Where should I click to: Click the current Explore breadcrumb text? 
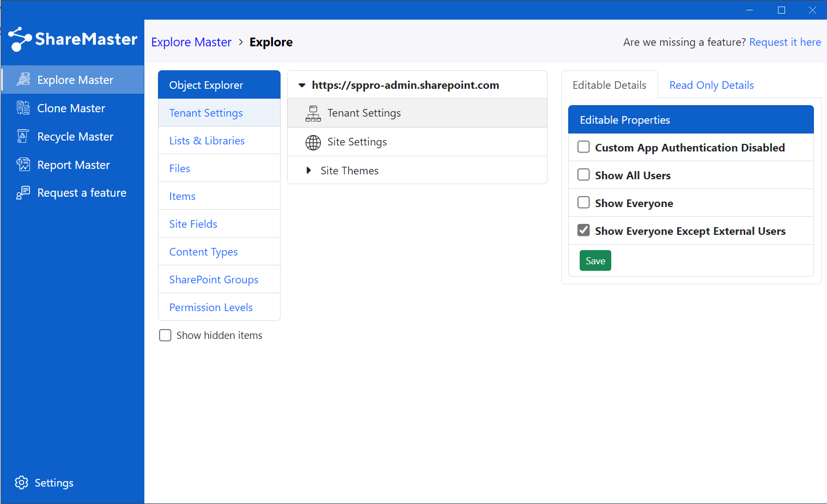(x=271, y=42)
